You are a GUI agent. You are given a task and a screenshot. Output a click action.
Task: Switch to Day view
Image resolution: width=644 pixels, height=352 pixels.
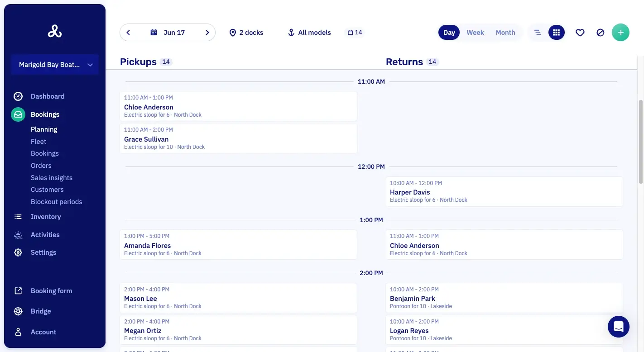(449, 33)
